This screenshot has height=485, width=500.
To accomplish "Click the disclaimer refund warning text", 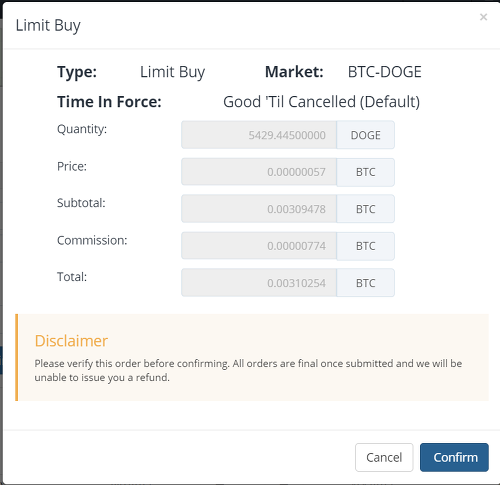I will 248,370.
